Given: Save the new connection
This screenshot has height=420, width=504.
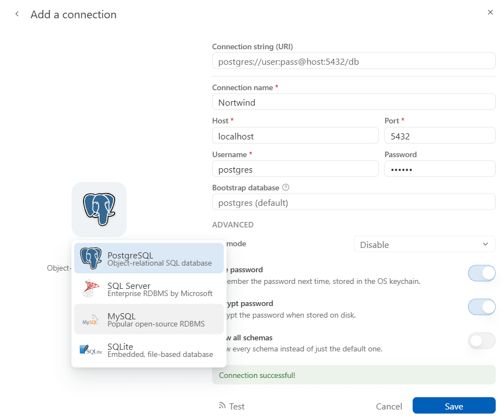Looking at the screenshot, I should (x=454, y=406).
